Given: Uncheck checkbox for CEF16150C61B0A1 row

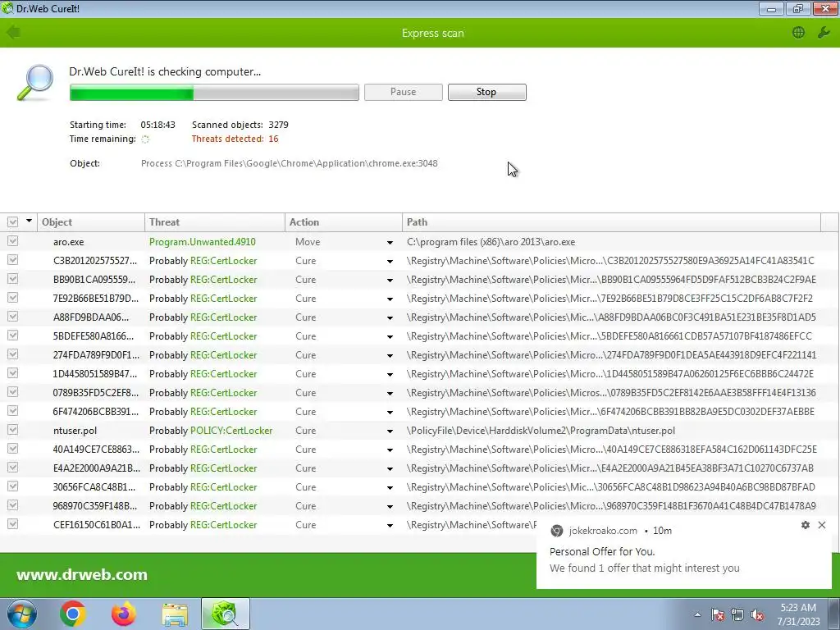Looking at the screenshot, I should point(13,524).
